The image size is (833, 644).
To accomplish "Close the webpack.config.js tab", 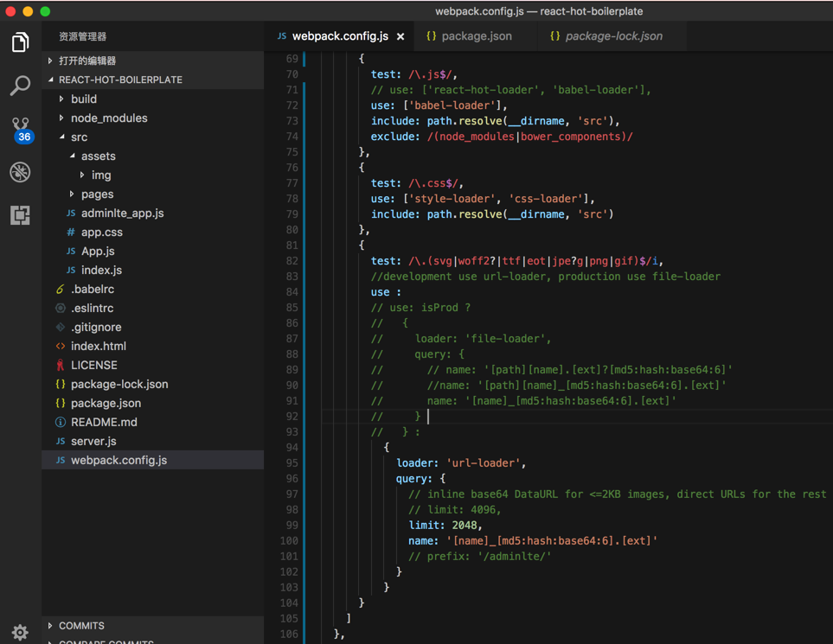I will 400,36.
